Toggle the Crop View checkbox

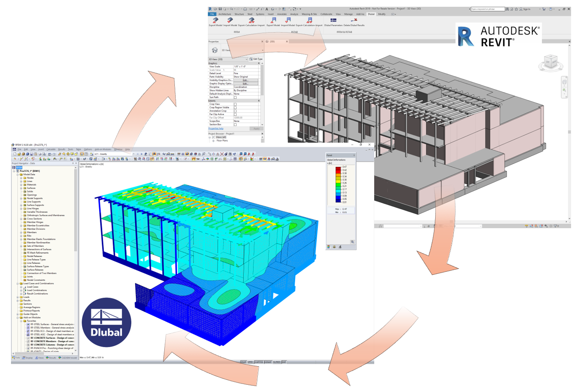tap(235, 104)
